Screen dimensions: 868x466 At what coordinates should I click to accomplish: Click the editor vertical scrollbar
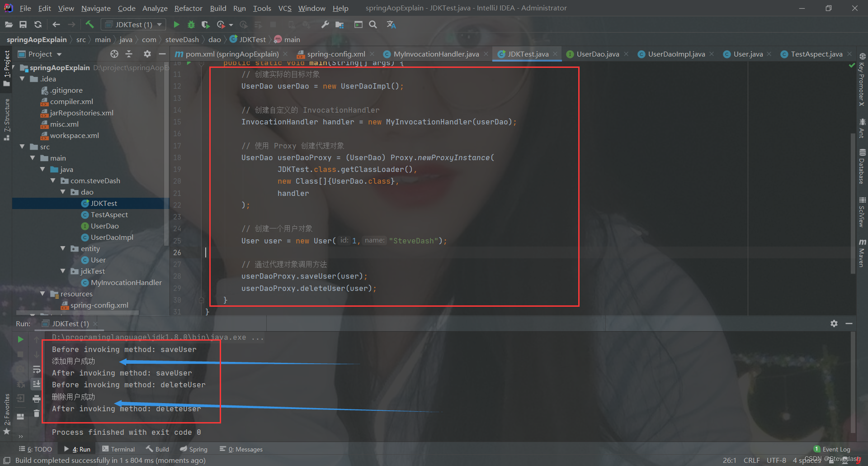(x=853, y=204)
